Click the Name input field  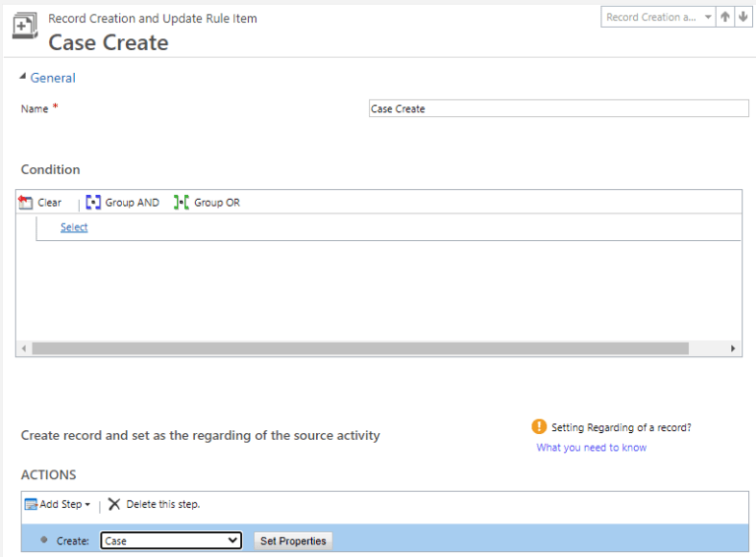click(557, 109)
